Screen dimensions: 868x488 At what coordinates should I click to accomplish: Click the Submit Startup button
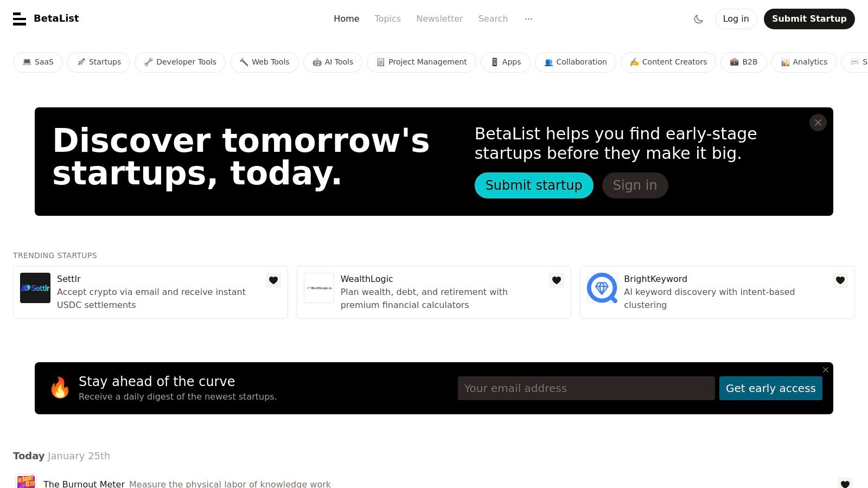pyautogui.click(x=809, y=19)
